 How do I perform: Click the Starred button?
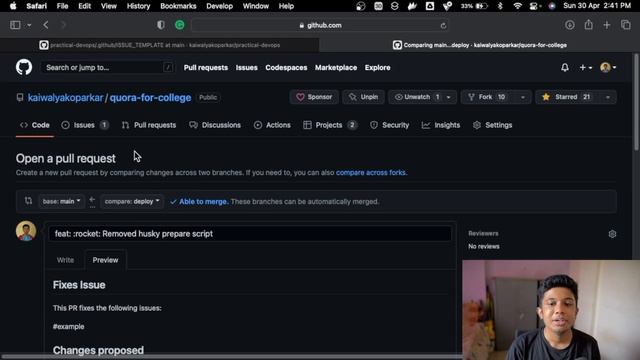tap(567, 97)
